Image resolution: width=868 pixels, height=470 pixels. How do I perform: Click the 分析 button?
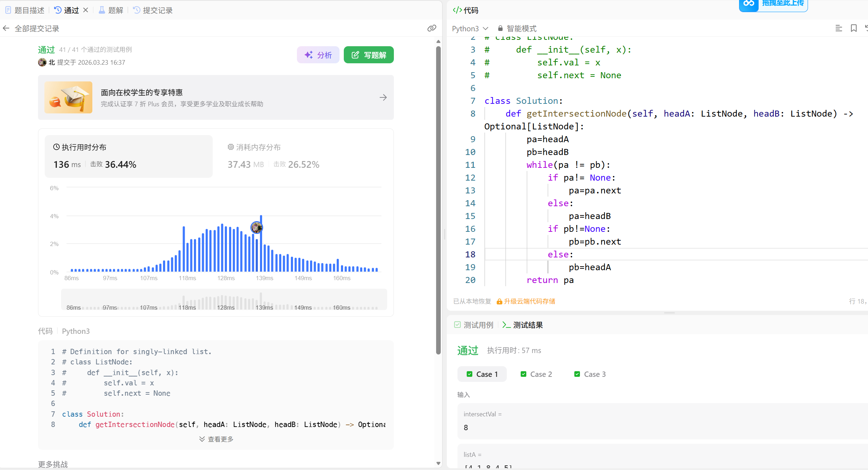318,55
